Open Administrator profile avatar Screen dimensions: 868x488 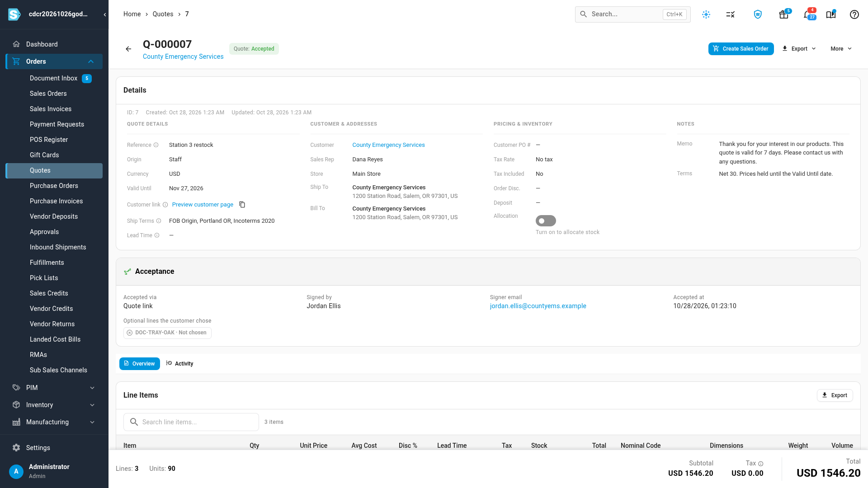click(x=16, y=471)
